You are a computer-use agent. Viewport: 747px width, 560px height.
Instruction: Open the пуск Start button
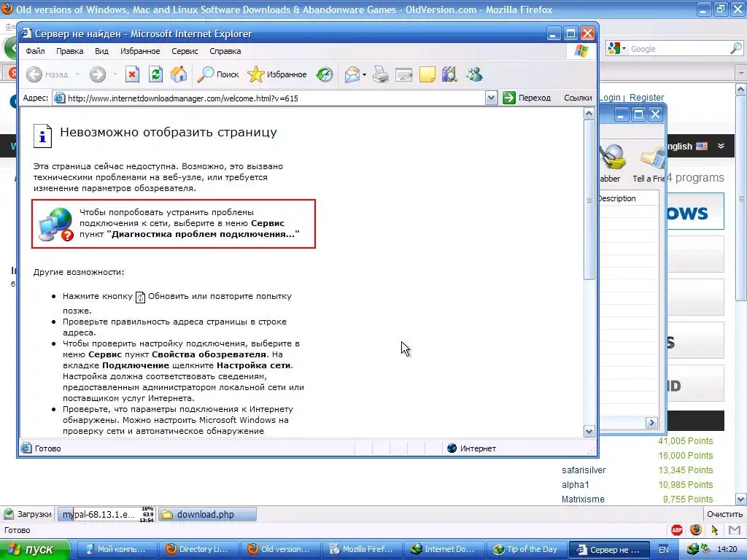coord(35,549)
